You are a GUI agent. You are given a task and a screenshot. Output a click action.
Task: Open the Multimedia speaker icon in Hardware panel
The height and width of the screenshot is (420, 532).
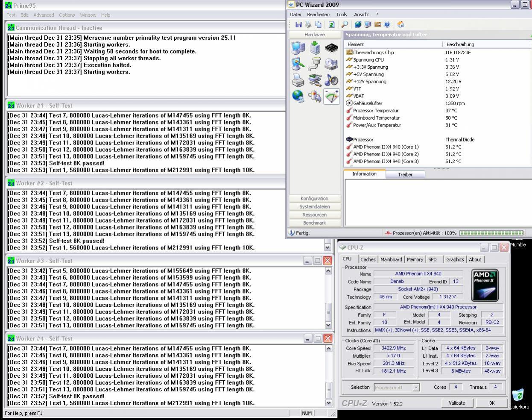[x=331, y=80]
